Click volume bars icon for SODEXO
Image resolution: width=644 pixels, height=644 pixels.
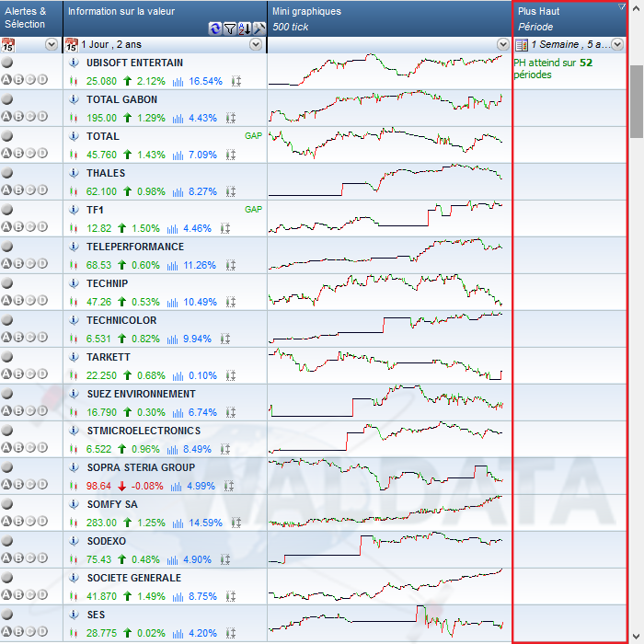pos(173,559)
